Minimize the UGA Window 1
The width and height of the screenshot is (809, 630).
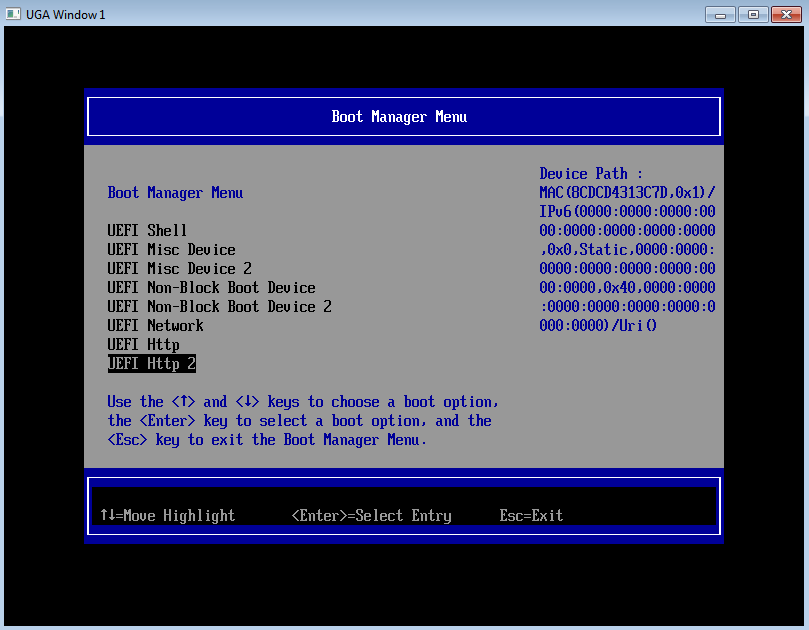pos(719,14)
